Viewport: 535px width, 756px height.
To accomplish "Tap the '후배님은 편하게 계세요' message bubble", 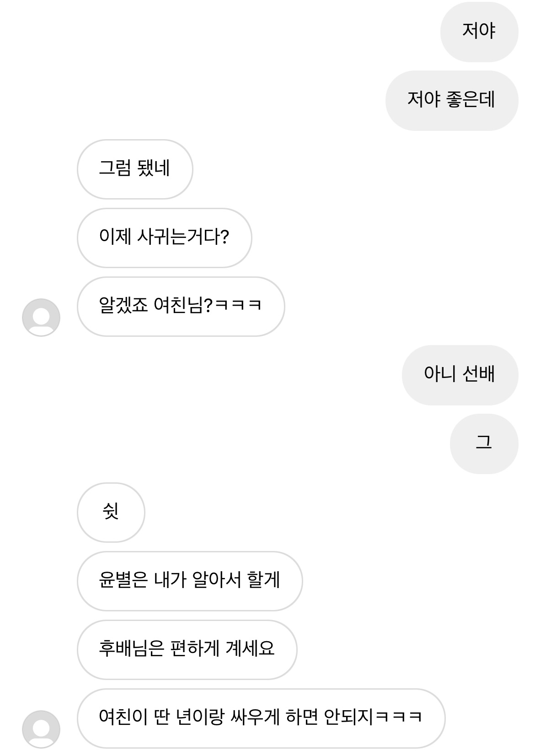I will click(x=187, y=649).
